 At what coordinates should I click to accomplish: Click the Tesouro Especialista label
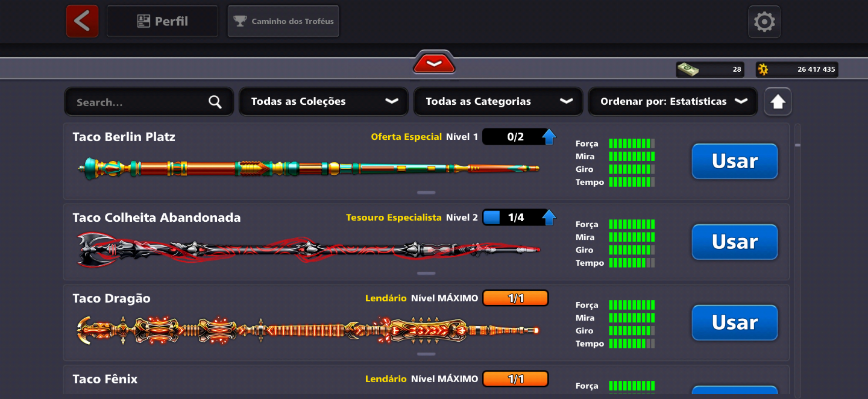pyautogui.click(x=394, y=218)
